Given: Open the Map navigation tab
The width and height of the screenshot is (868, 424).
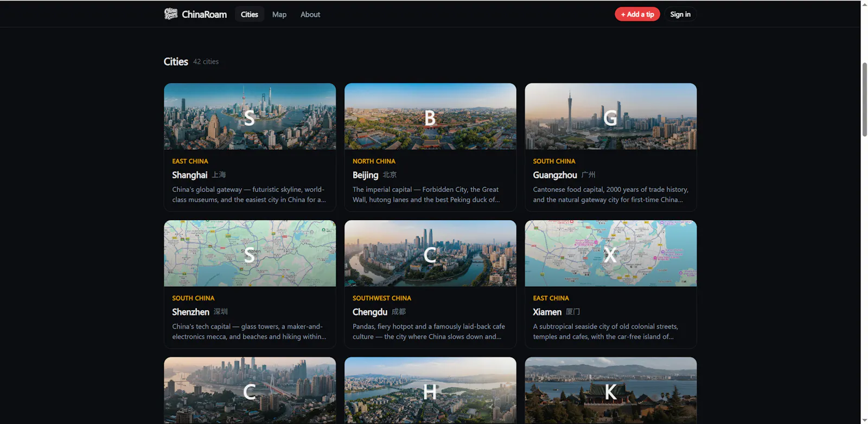Looking at the screenshot, I should pos(279,15).
